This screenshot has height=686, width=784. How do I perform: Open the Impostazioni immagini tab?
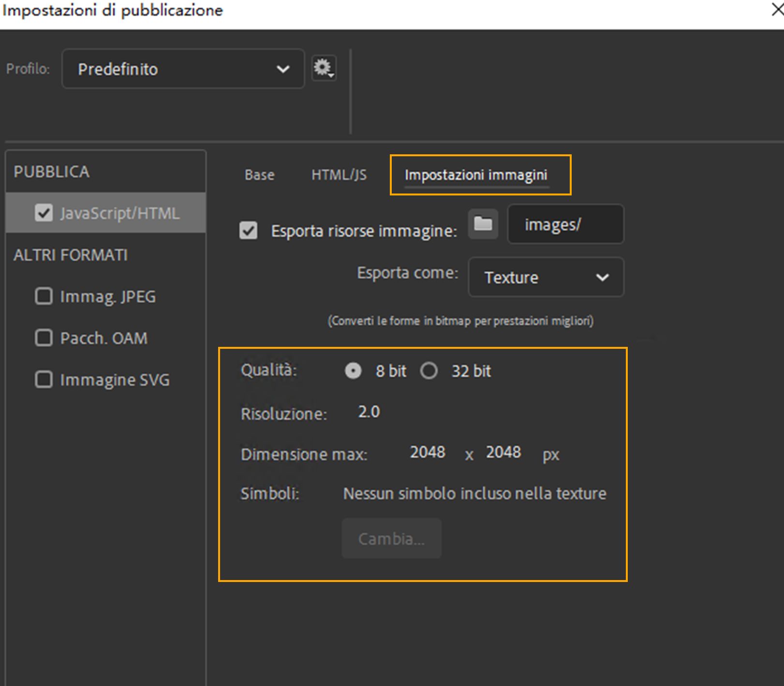click(x=477, y=175)
